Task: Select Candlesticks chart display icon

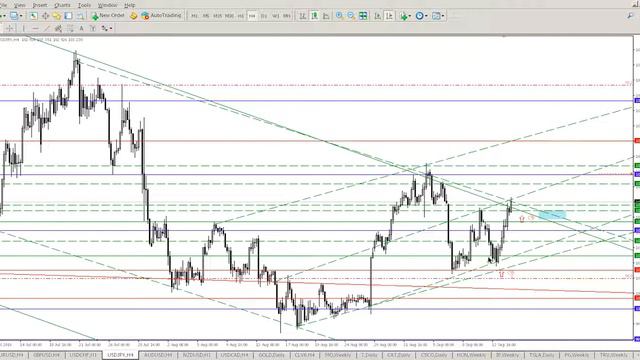Action: (x=314, y=16)
